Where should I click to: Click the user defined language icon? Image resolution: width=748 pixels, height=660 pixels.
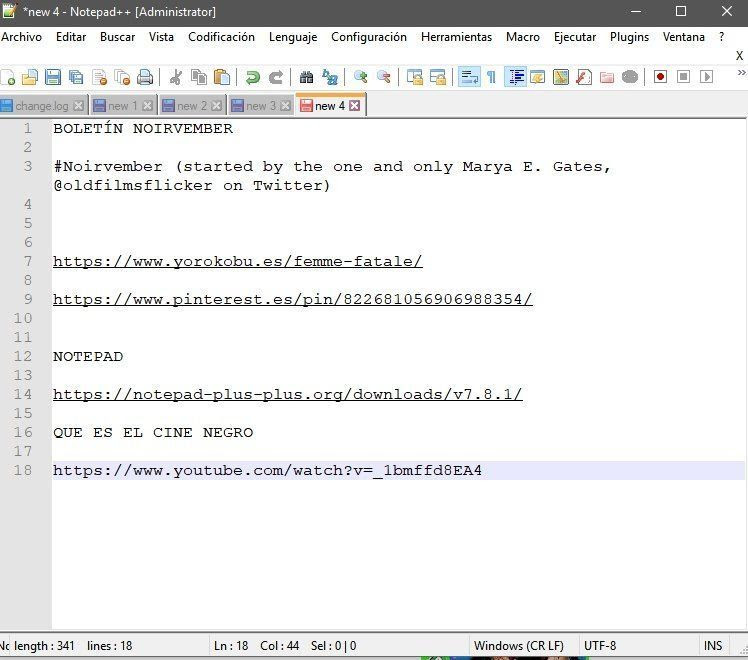pos(538,77)
